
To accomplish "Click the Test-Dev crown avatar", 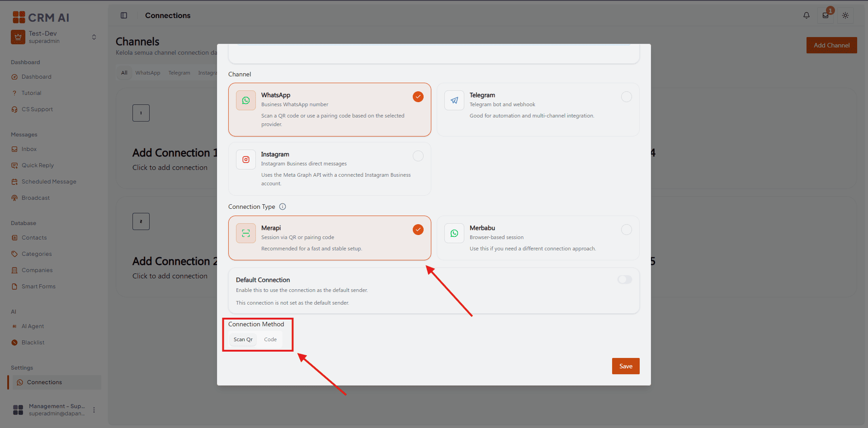I will (18, 37).
